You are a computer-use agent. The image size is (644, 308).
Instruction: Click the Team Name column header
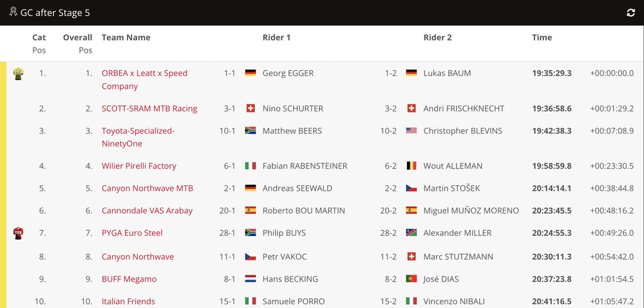point(126,37)
